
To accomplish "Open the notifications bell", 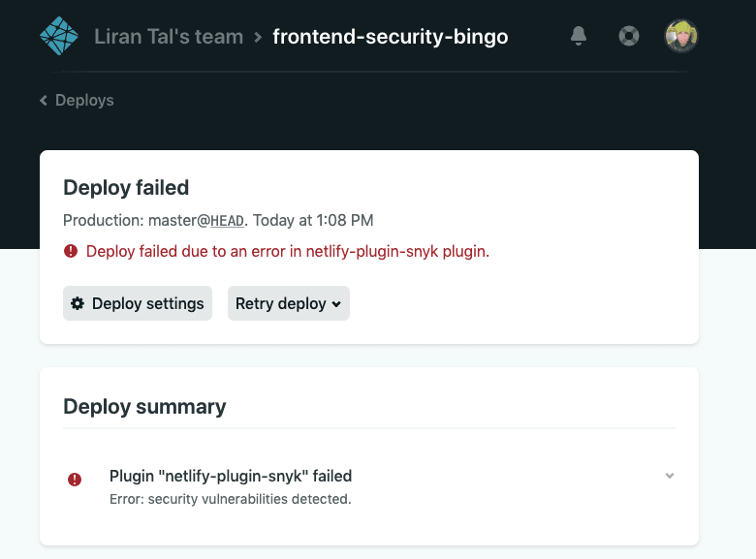I will 578,36.
